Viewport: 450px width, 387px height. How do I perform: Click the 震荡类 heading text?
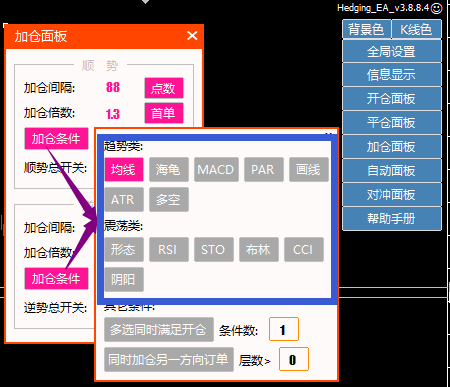[x=123, y=226]
